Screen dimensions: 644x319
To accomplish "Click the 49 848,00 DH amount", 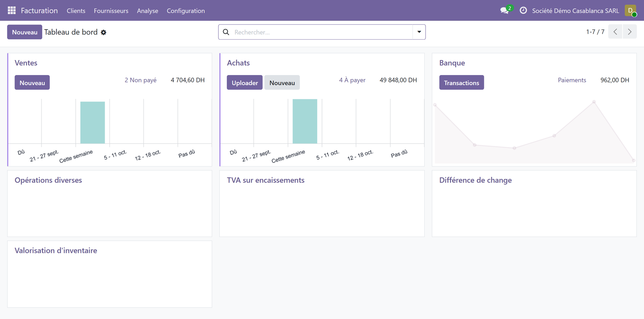I will click(398, 80).
